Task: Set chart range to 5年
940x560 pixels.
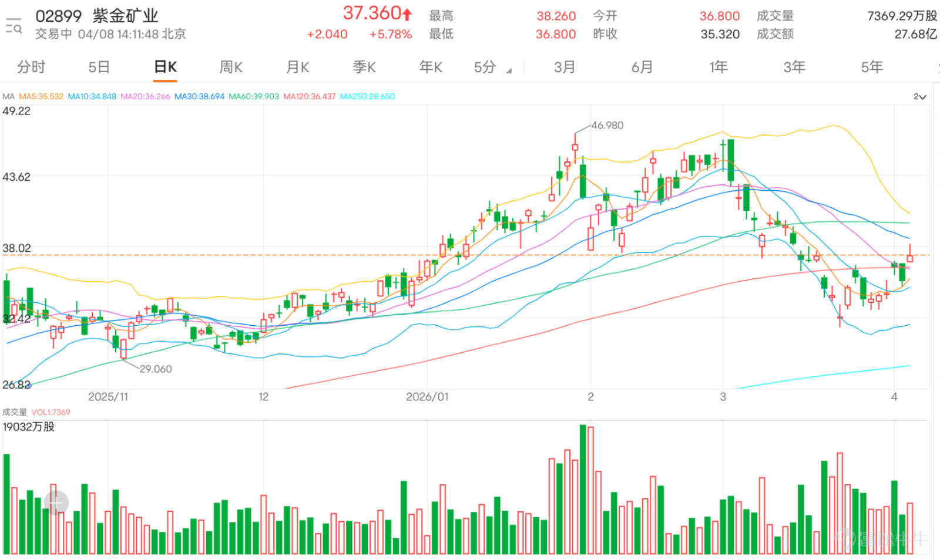Action: point(872,67)
